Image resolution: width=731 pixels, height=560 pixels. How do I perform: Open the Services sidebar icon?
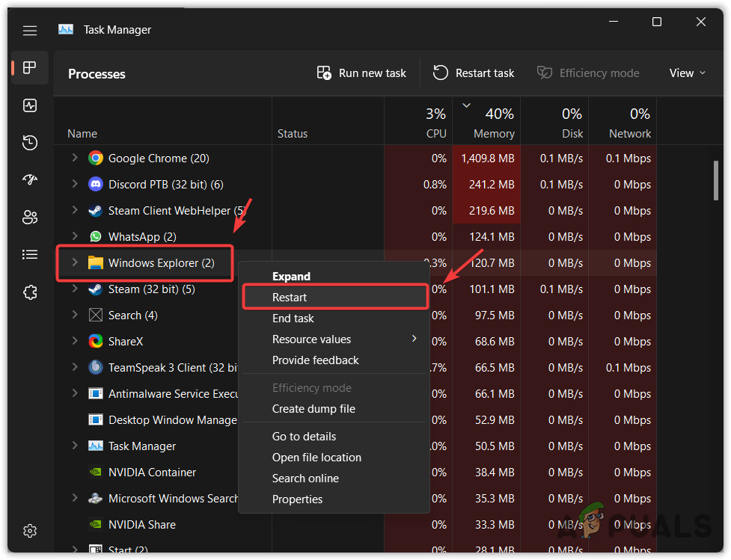coord(29,292)
